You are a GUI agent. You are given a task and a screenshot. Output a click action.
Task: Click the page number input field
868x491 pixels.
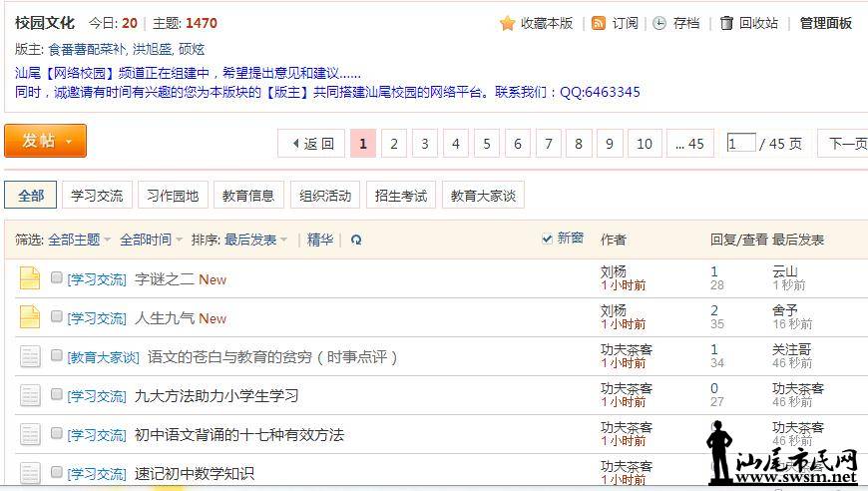pos(740,144)
